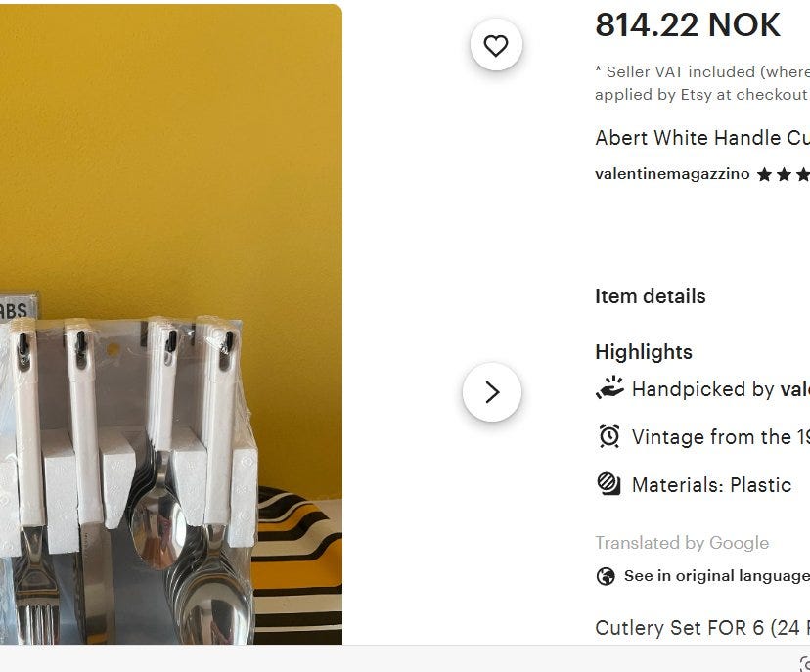Click the handpicked hand icon
The image size is (810, 672).
tap(609, 388)
